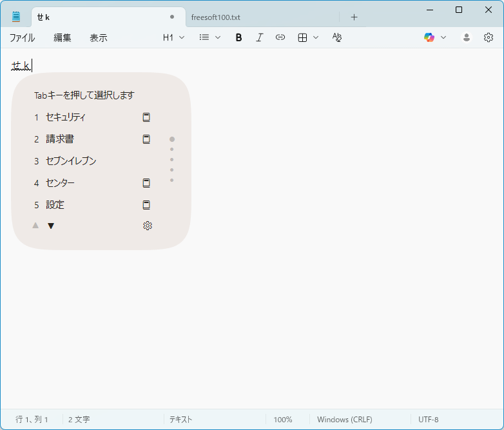
Task: Open IME candidate window settings gear
Action: (147, 226)
